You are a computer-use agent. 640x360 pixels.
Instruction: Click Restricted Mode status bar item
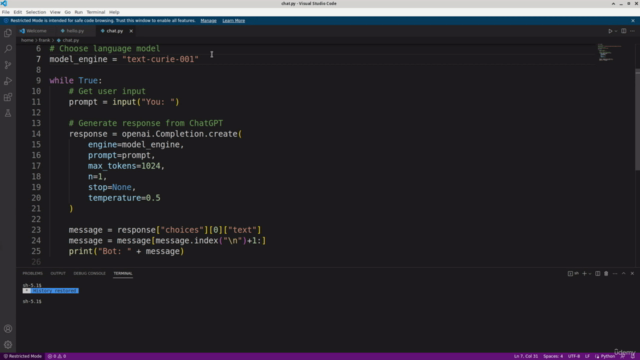22,356
